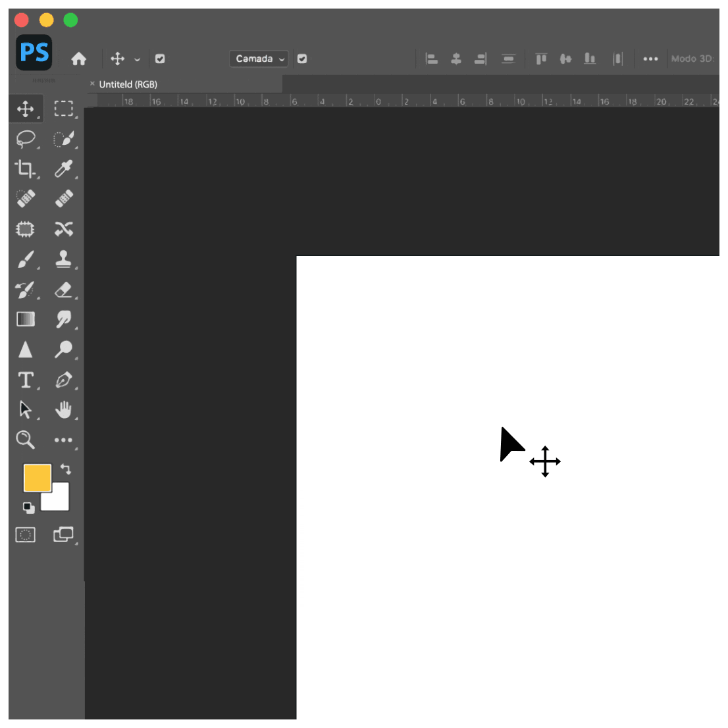Align layers to left edges
Screen dimensions: 728x728
point(432,59)
